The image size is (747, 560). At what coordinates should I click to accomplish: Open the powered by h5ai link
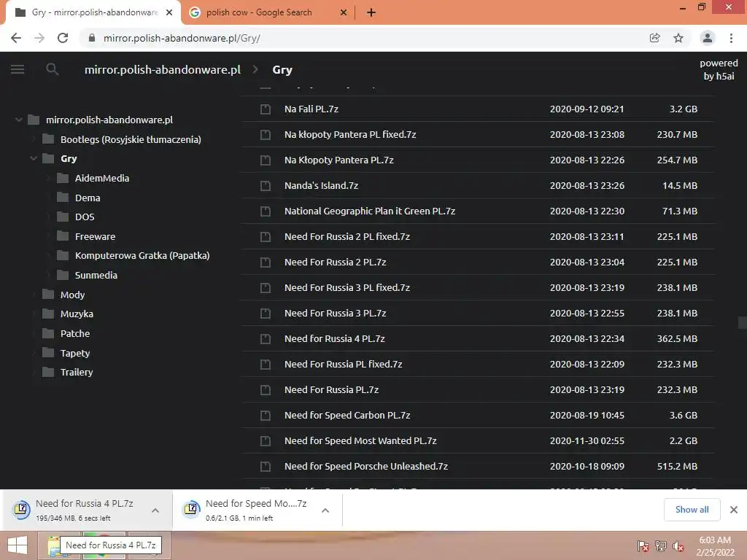pyautogui.click(x=719, y=69)
